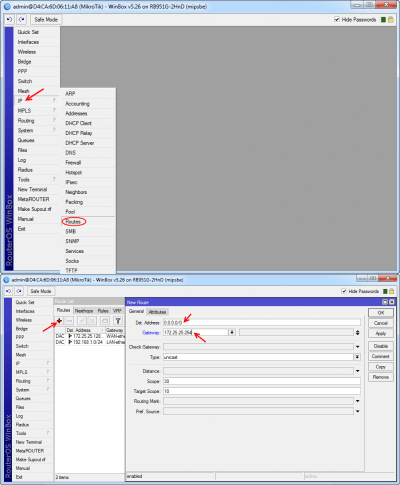This screenshot has height=485, width=400.
Task: Expand Routing submenu in upper window sidebar
Action: coord(37,120)
